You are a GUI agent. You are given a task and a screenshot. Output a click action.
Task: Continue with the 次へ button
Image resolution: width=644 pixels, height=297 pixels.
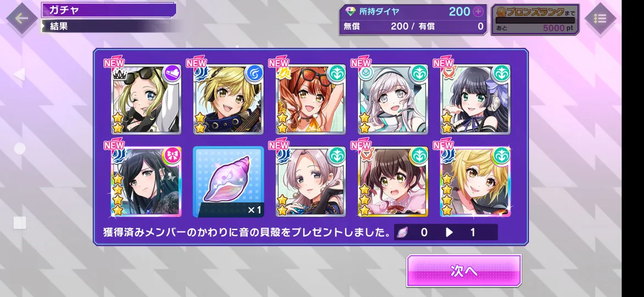[463, 271]
